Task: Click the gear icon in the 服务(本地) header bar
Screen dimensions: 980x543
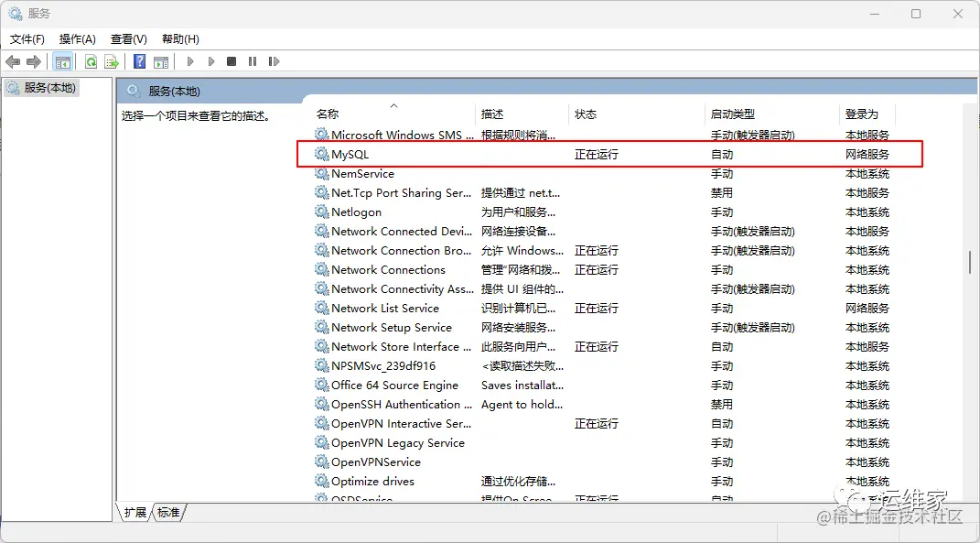Action: click(133, 92)
